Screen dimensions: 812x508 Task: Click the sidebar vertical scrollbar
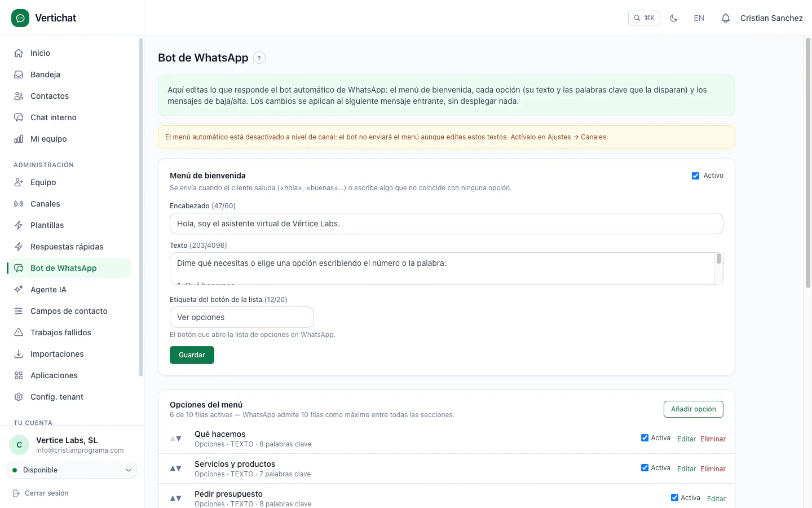click(x=141, y=207)
